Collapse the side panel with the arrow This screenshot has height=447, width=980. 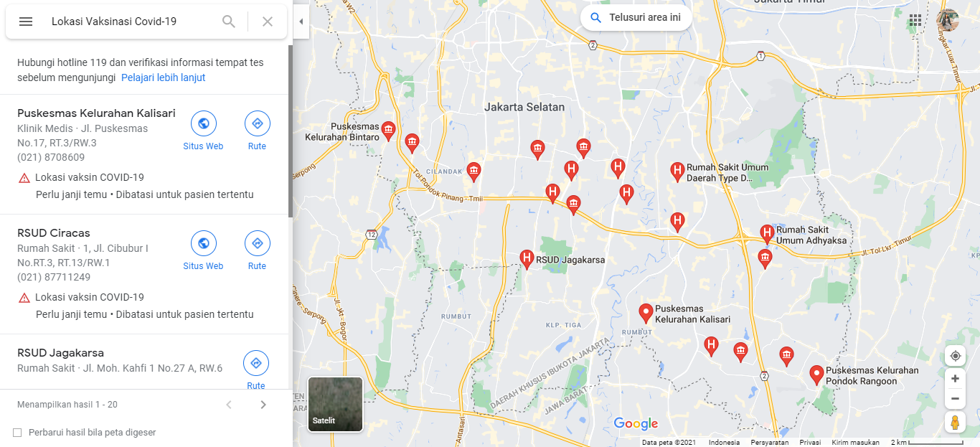point(301,22)
